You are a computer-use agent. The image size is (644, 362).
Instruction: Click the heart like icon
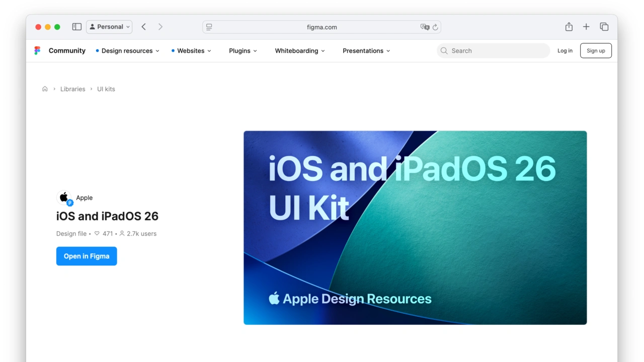(97, 234)
